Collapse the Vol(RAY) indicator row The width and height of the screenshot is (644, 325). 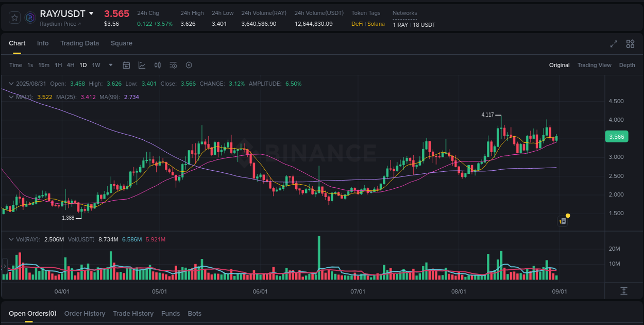click(x=10, y=239)
